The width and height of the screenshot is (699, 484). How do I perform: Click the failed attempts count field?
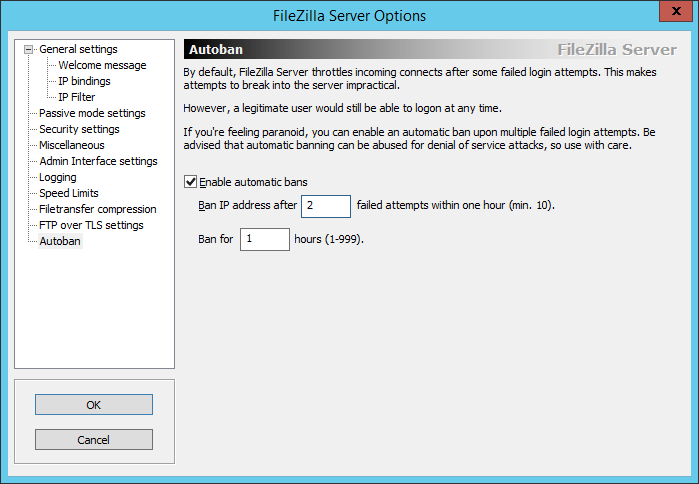[326, 206]
